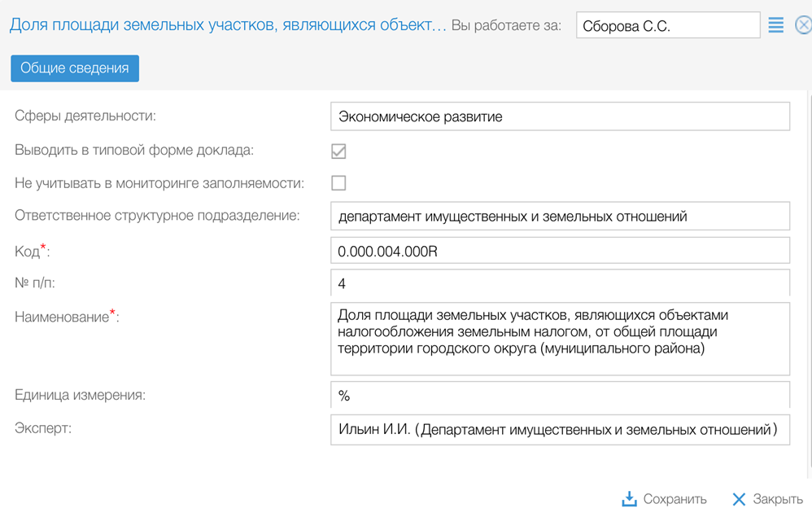The width and height of the screenshot is (812, 517).
Task: Click the save download icon
Action: pyautogui.click(x=629, y=498)
